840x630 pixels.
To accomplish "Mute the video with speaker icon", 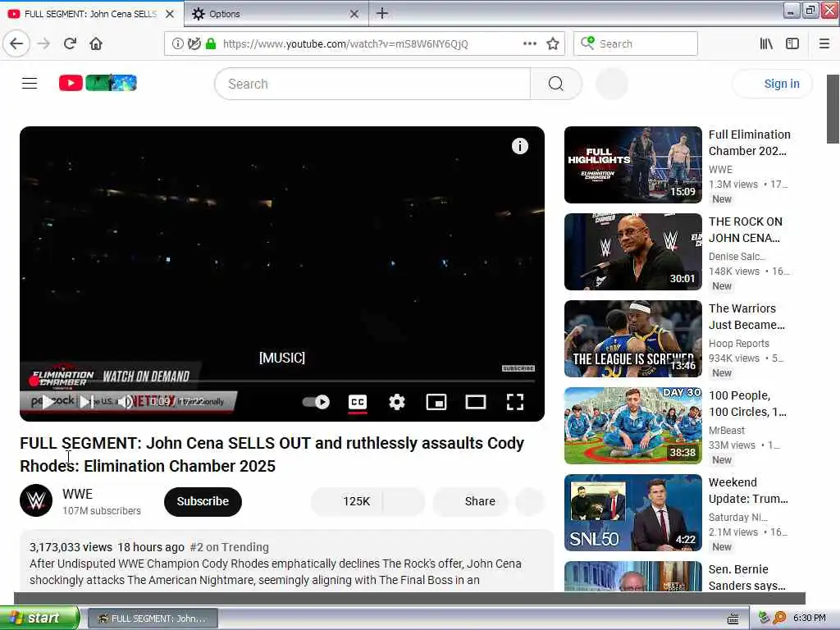I will click(125, 402).
